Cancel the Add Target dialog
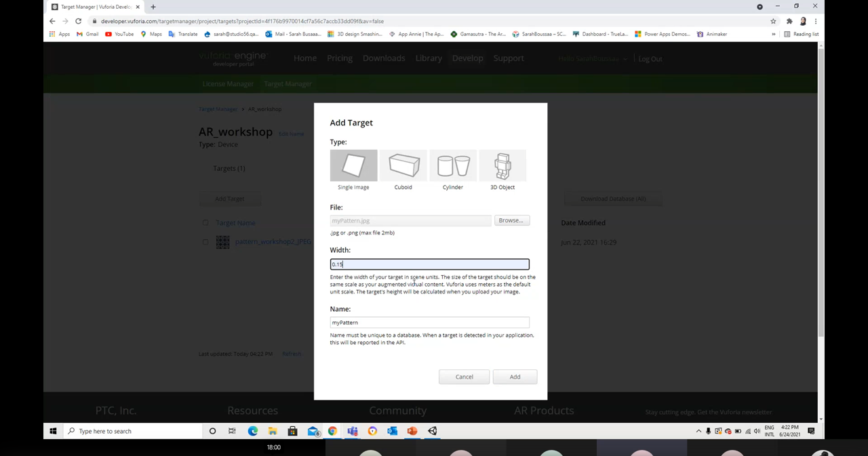 point(464,377)
